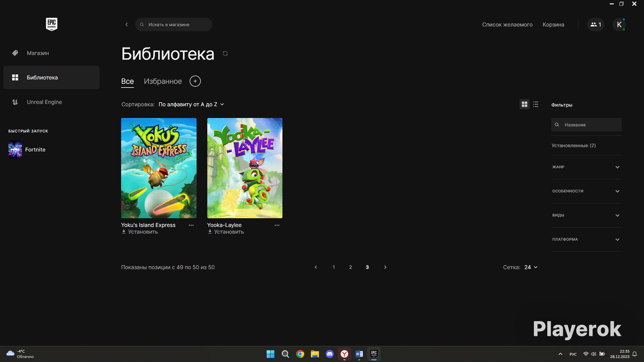The width and height of the screenshot is (644, 362).
Task: Open Google Chrome from taskbar
Action: click(300, 354)
